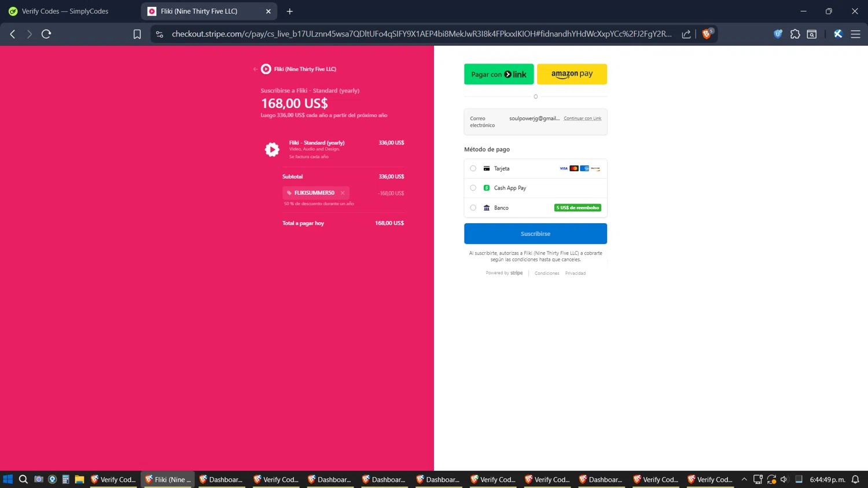Image resolution: width=868 pixels, height=488 pixels.
Task: Open the Windows Start menu
Action: click(8, 479)
